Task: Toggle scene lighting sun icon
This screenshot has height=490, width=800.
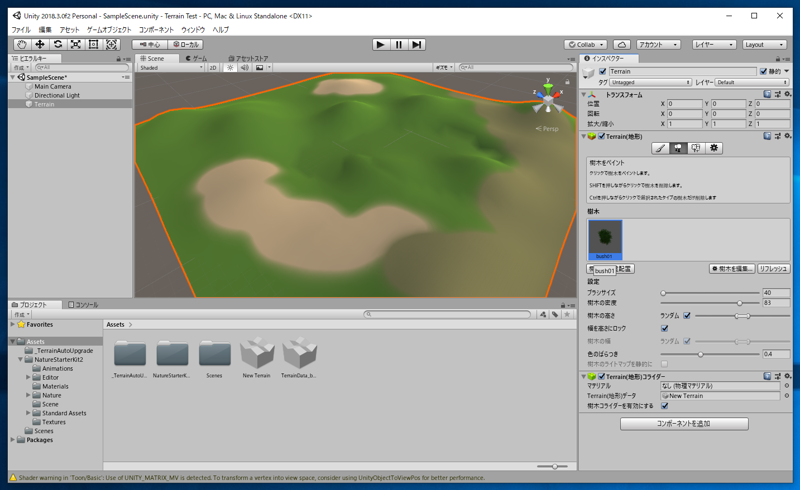Action: [230, 67]
